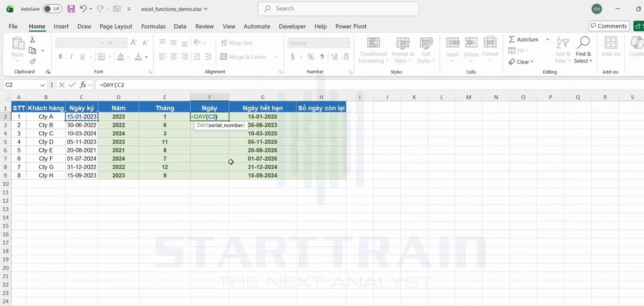Switch to the Page Layout tab
644x306 pixels.
pos(116,26)
